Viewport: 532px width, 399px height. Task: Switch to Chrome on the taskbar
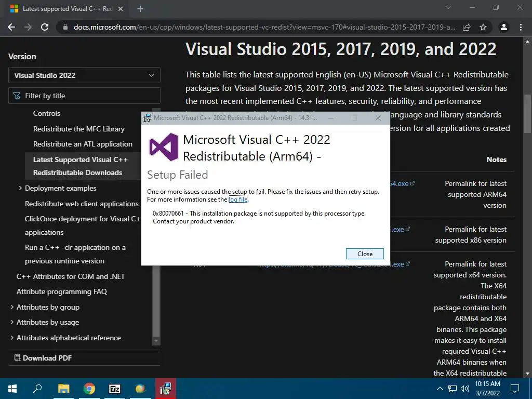pyautogui.click(x=89, y=389)
